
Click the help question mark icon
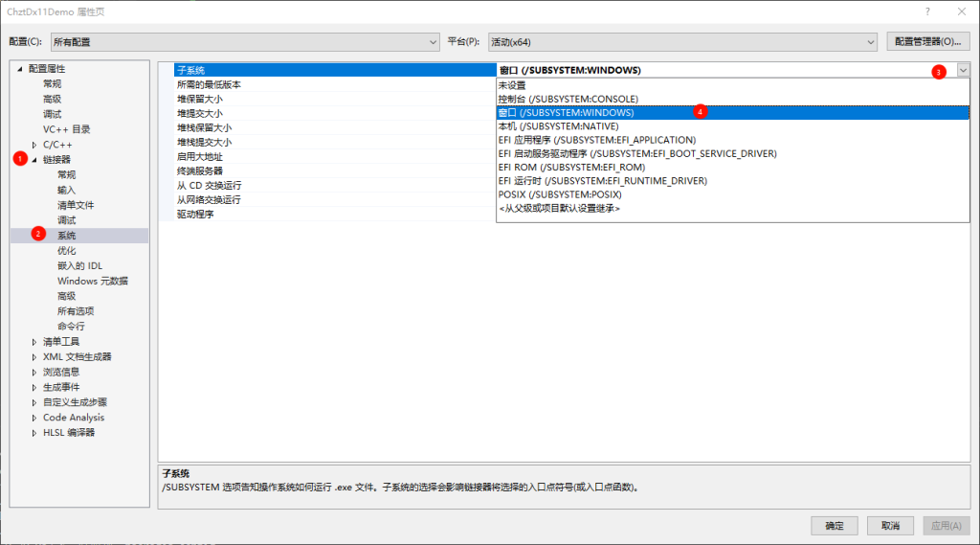coord(927,11)
